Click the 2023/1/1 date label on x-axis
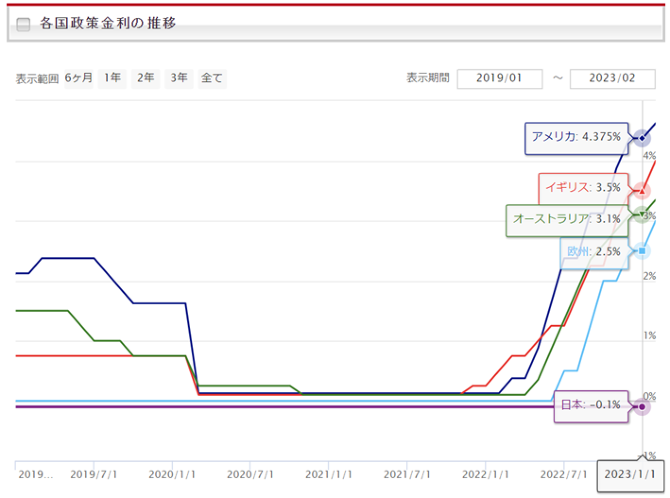Screen dimensions: 670x498 point(630,474)
